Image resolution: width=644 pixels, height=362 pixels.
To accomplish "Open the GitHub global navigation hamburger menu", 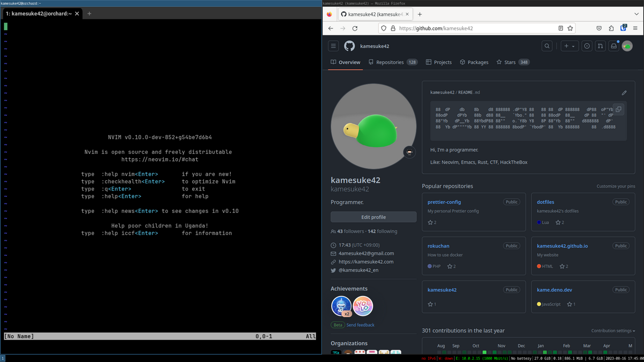I will coord(333,46).
